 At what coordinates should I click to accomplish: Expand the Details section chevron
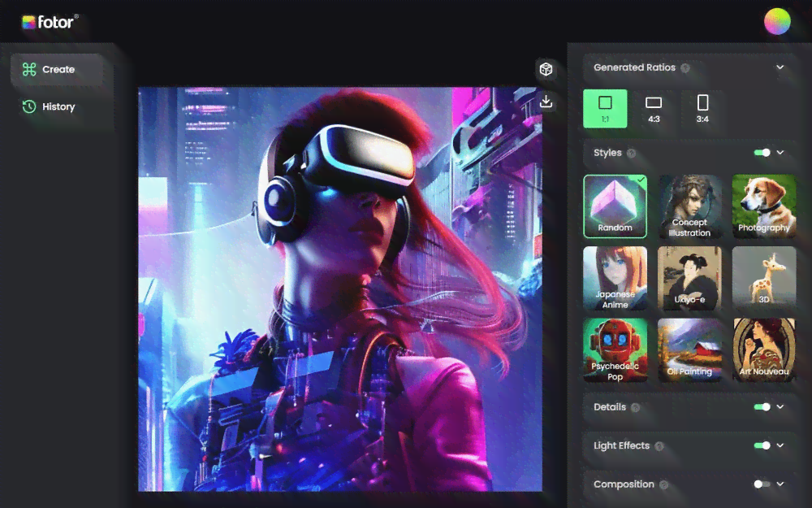coord(780,407)
